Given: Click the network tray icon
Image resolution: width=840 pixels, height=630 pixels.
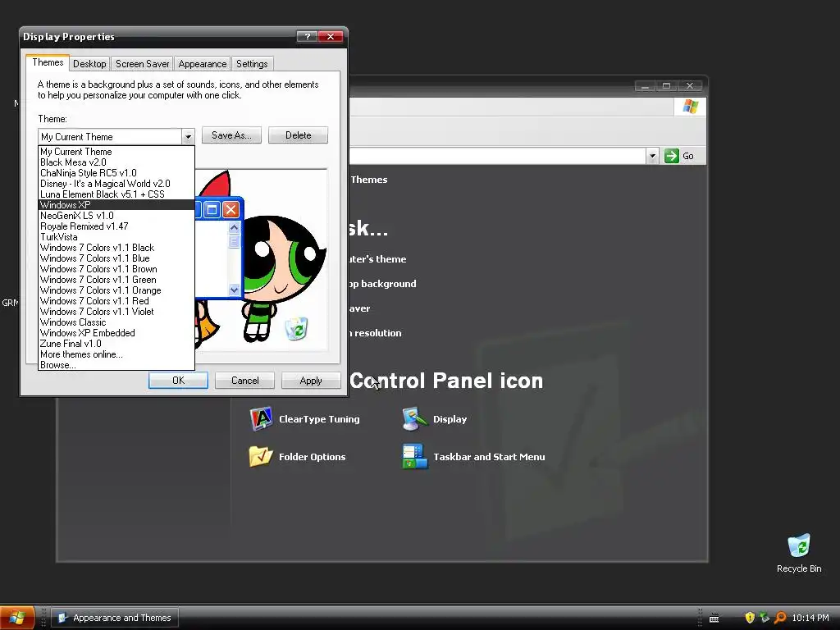Looking at the screenshot, I should point(765,618).
